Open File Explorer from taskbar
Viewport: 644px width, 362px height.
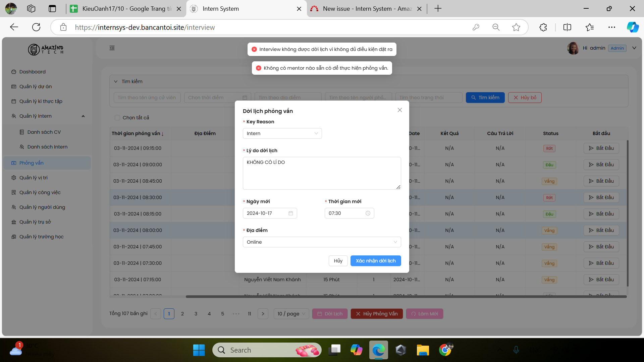(x=423, y=350)
